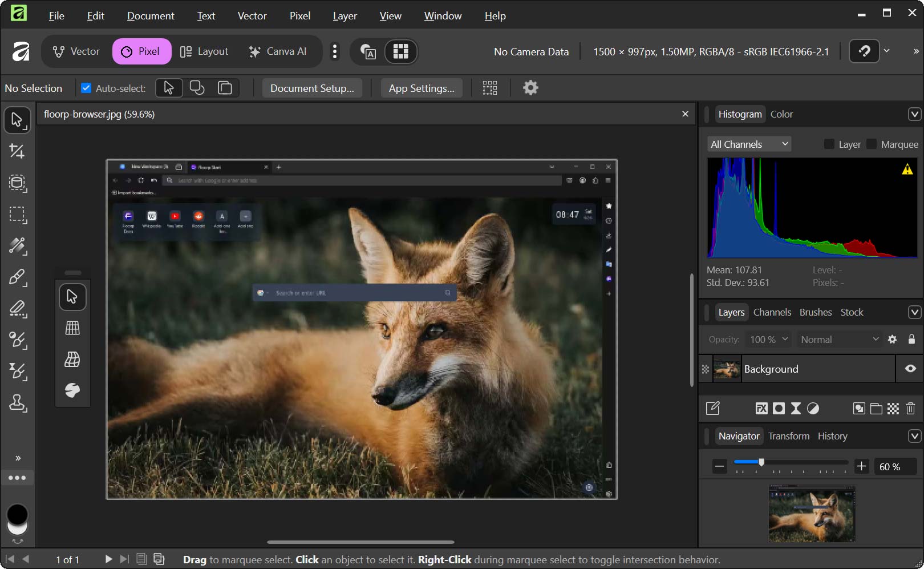Screen dimensions: 924x569
Task: Click the Navigator zoom slider handle
Action: [x=761, y=462]
